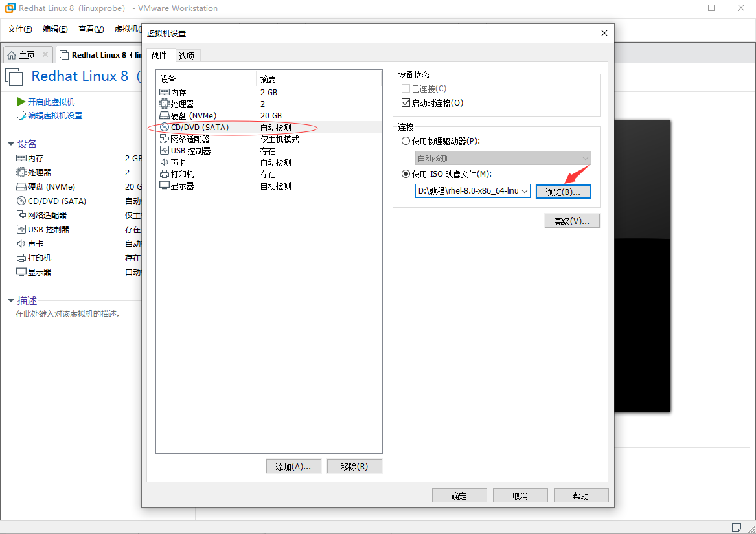Click the 编辑虚拟机设置 link
756x534 pixels.
click(55, 116)
